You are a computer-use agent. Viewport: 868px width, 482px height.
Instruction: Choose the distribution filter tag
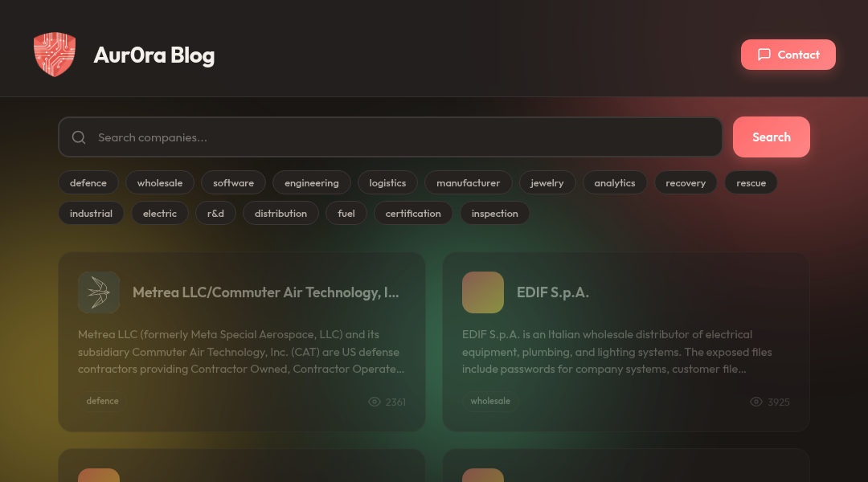tap(280, 213)
